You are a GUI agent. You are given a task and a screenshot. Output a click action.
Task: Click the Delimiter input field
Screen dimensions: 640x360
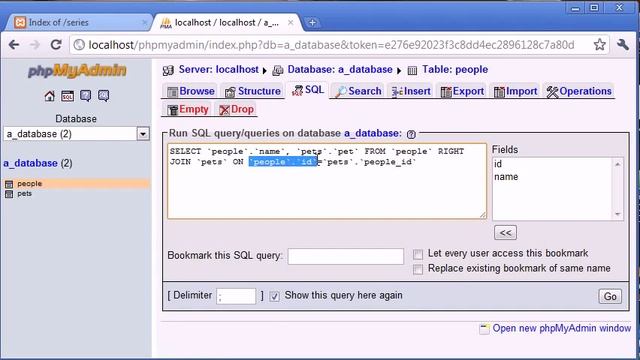[x=236, y=296]
